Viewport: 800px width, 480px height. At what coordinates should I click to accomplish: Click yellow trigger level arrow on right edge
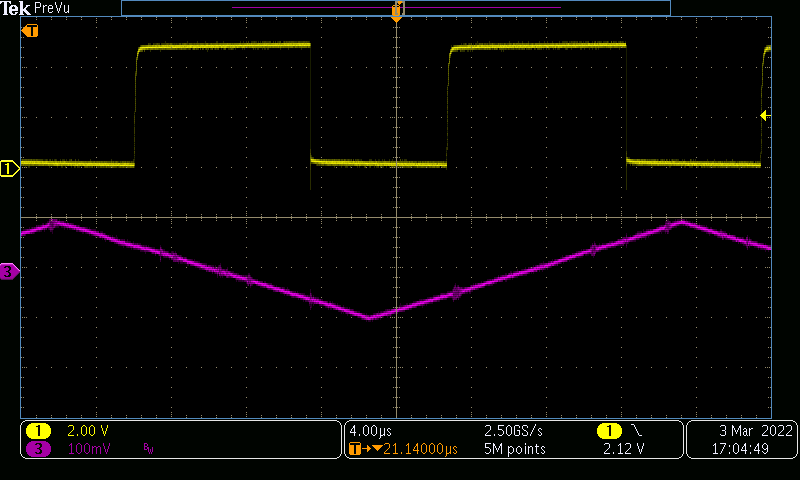(764, 116)
